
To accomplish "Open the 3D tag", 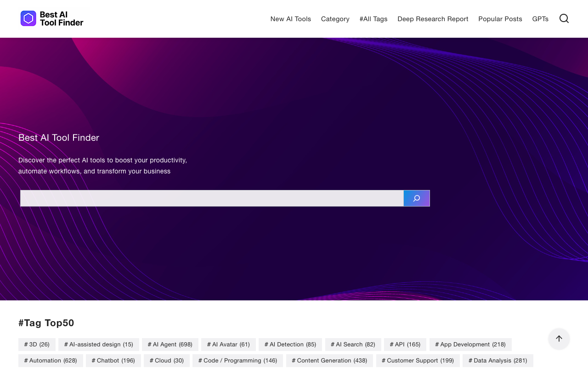I will [x=37, y=344].
